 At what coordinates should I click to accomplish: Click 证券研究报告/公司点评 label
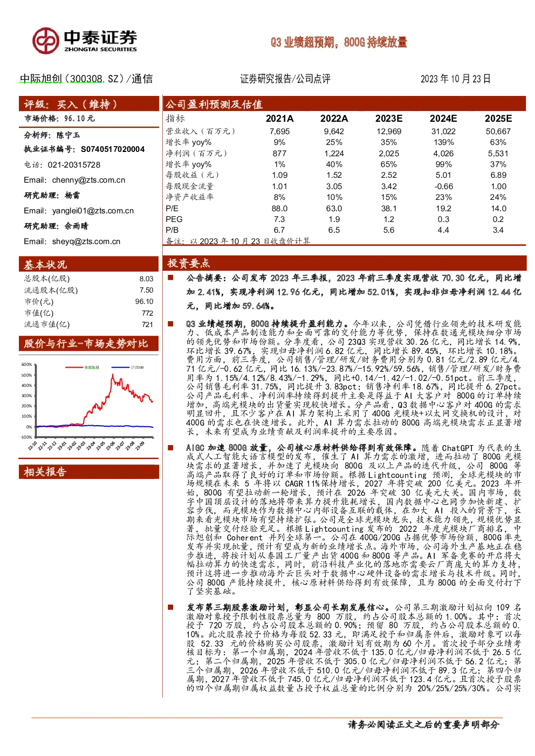pyautogui.click(x=285, y=79)
